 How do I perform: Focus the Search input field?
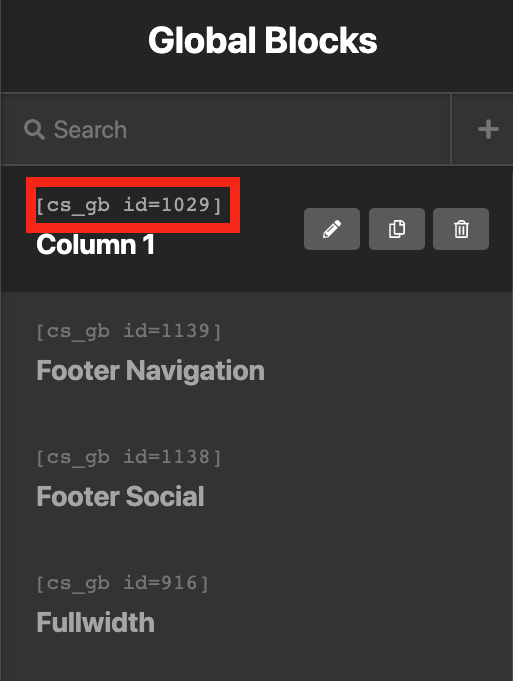pyautogui.click(x=226, y=129)
